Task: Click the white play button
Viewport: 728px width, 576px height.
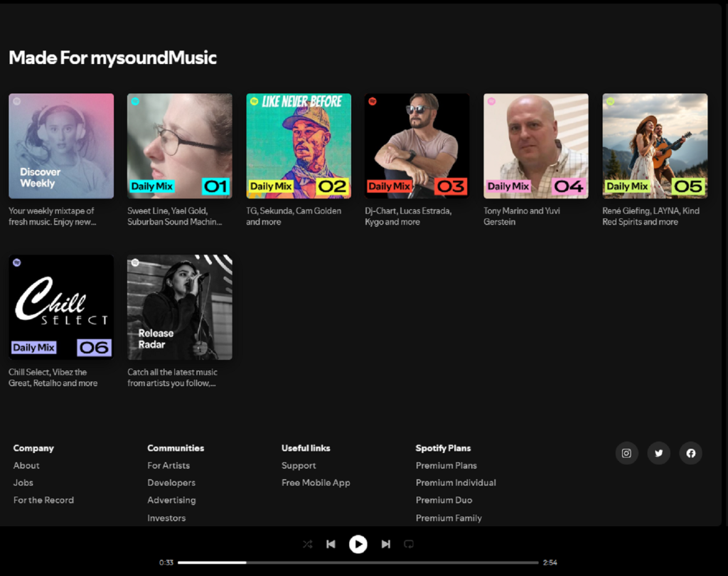Action: click(358, 544)
